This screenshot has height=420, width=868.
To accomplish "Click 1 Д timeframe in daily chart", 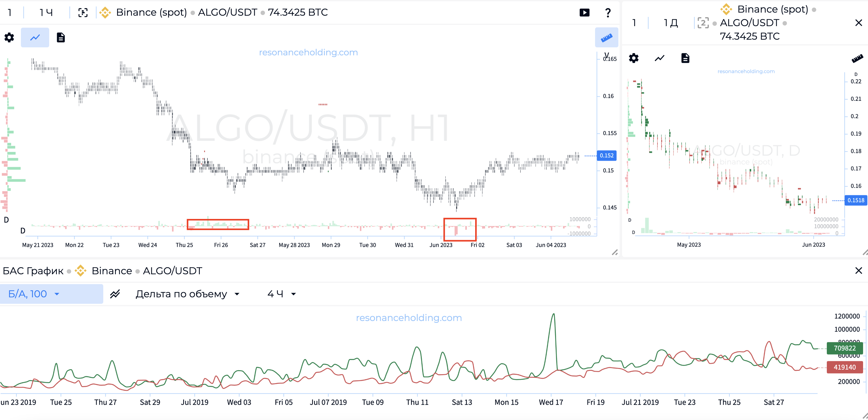I will pyautogui.click(x=671, y=23).
